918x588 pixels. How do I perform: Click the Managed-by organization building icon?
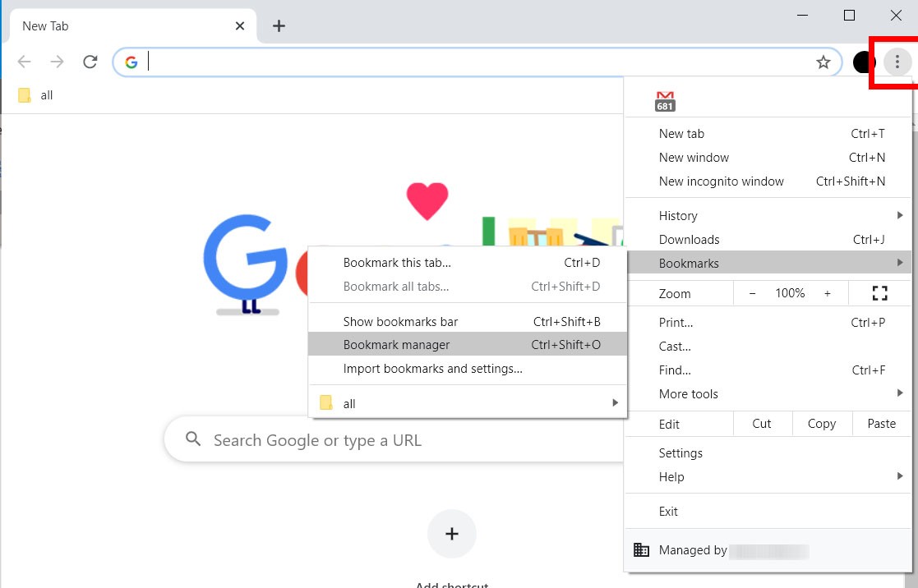640,549
